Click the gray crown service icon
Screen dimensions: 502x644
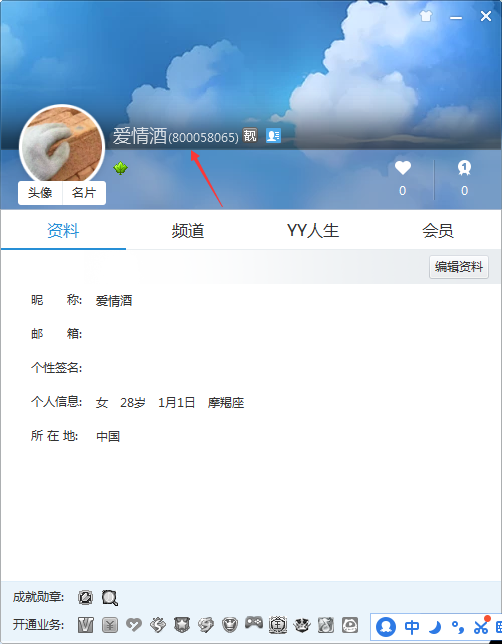click(230, 625)
